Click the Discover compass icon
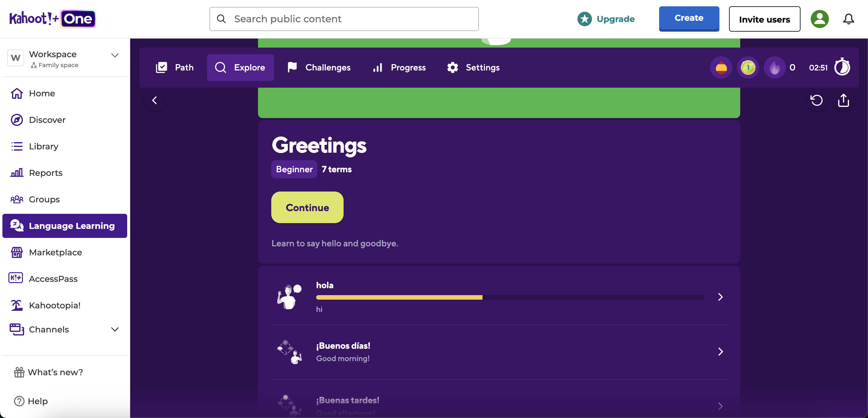The width and height of the screenshot is (868, 418). coord(17,120)
